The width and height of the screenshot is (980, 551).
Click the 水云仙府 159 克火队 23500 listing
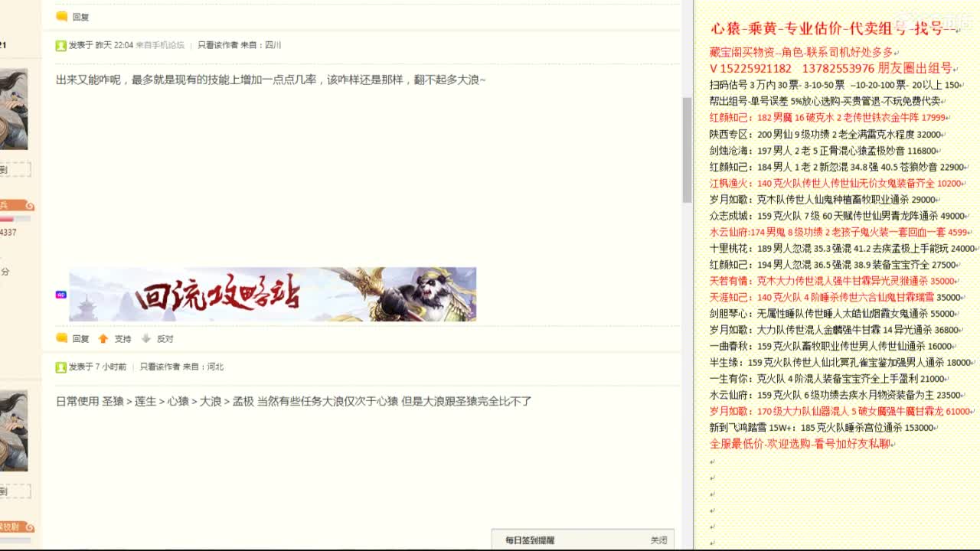[x=835, y=395]
